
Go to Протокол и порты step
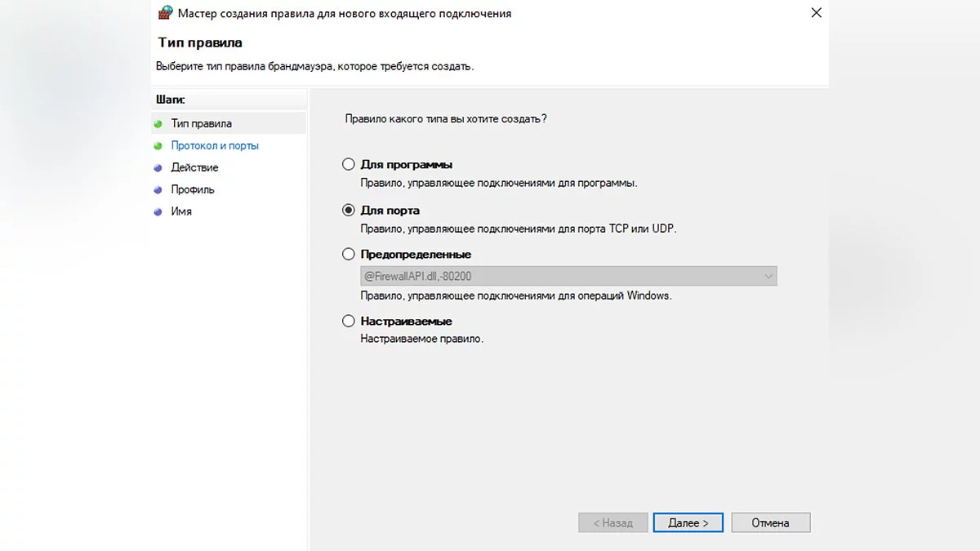point(215,146)
